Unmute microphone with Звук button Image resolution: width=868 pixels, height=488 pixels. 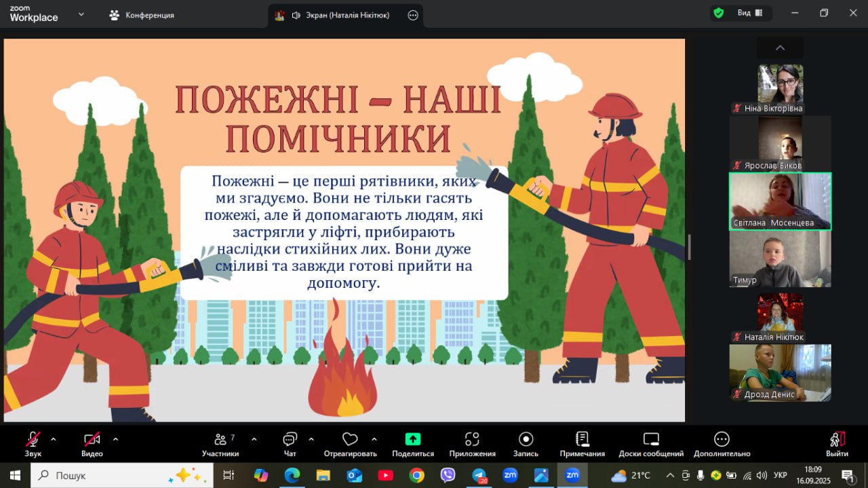(33, 439)
